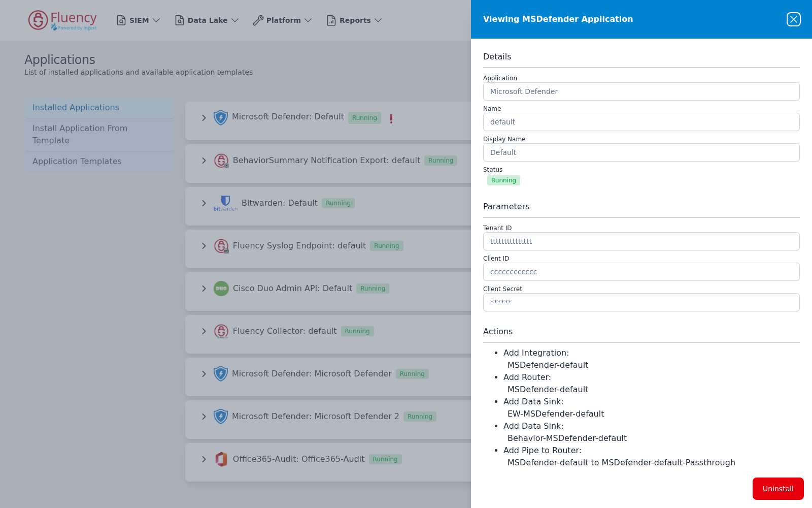The image size is (812, 508).
Task: Click the Fluency Collector icon
Action: tap(221, 331)
